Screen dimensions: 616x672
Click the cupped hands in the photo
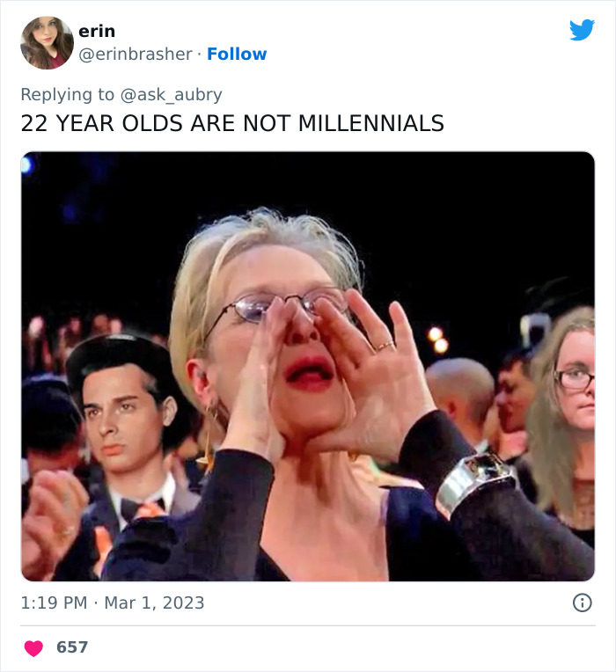tap(370, 369)
